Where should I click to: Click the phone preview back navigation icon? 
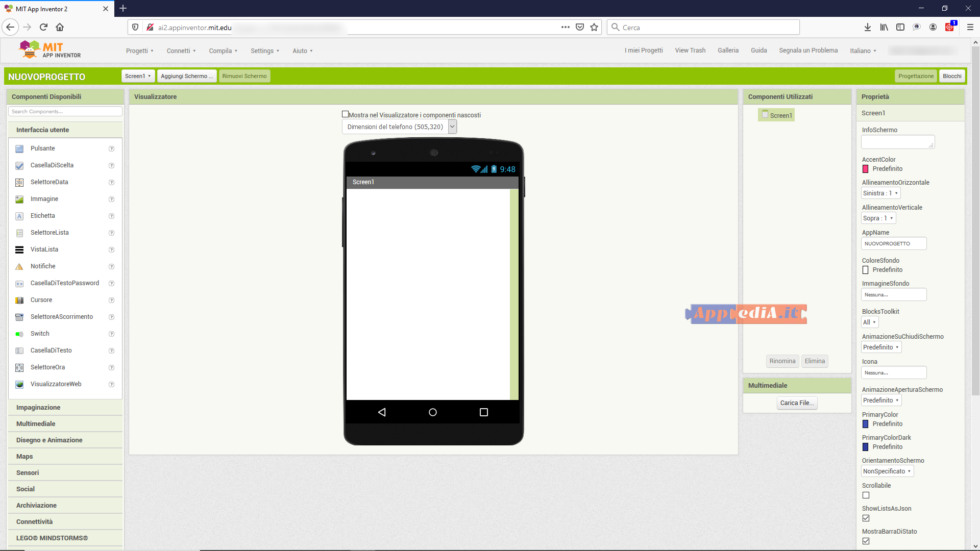click(x=382, y=412)
